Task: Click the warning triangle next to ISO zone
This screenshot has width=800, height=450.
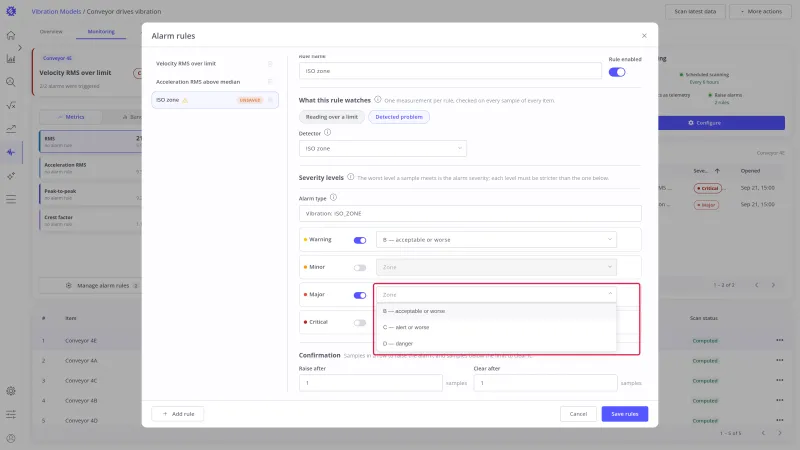Action: [185, 101]
